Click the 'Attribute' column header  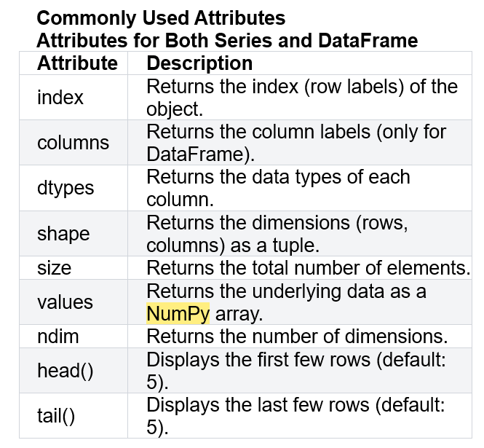(74, 63)
